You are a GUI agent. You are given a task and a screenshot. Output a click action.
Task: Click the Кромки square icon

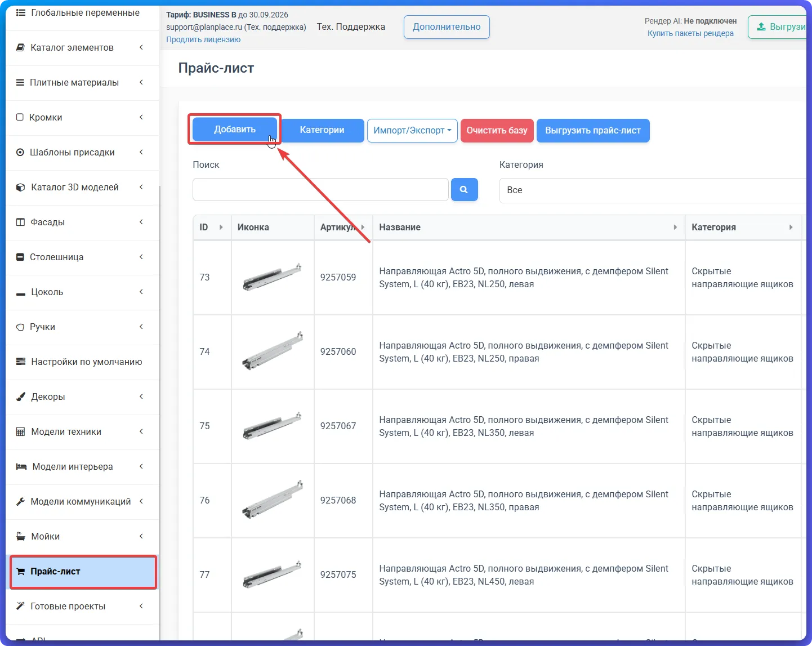click(x=20, y=117)
